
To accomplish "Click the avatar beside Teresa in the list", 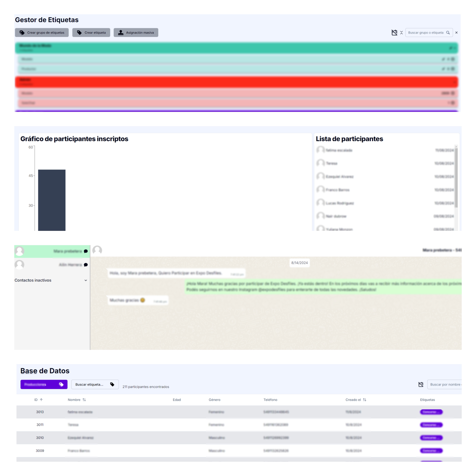I will click(x=320, y=163).
